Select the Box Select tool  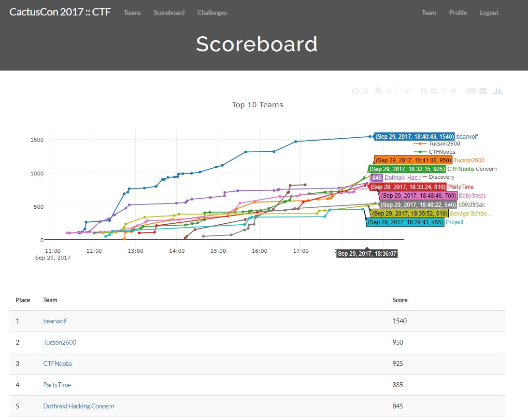coord(399,90)
